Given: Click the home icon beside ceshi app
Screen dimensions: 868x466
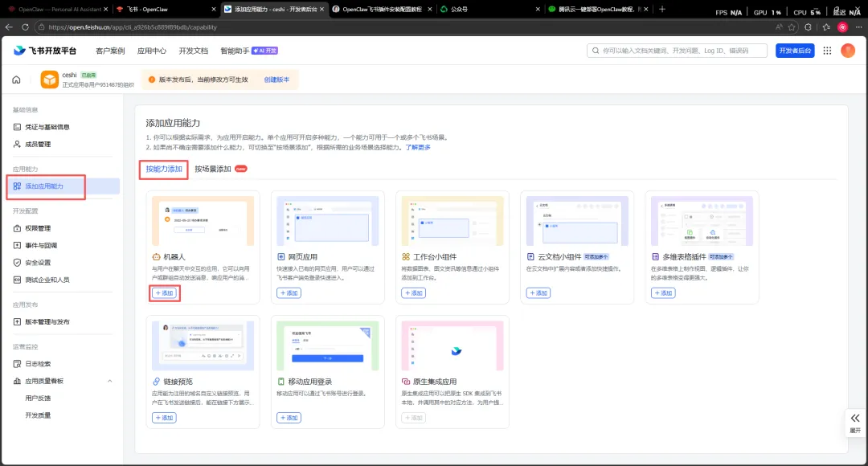Looking at the screenshot, I should [x=17, y=80].
